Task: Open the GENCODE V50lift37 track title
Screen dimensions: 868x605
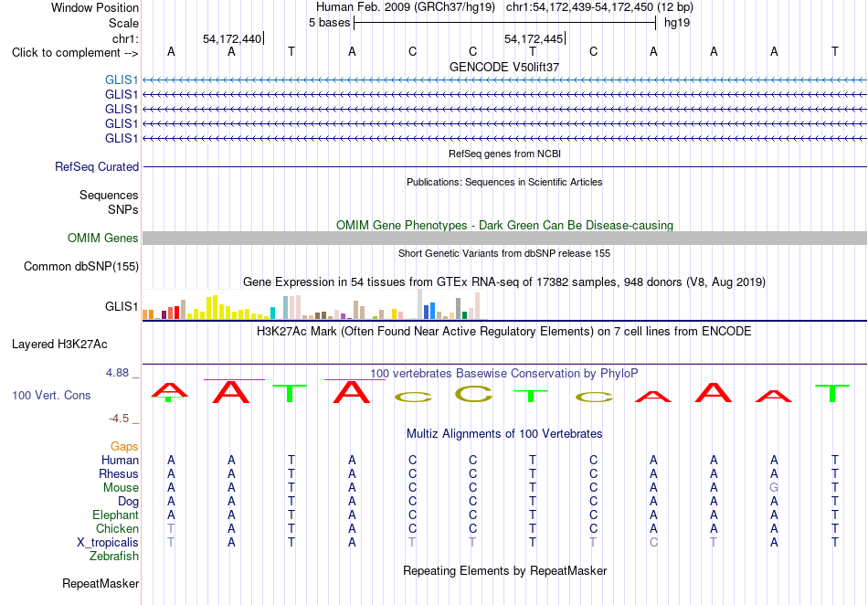Action: [504, 67]
